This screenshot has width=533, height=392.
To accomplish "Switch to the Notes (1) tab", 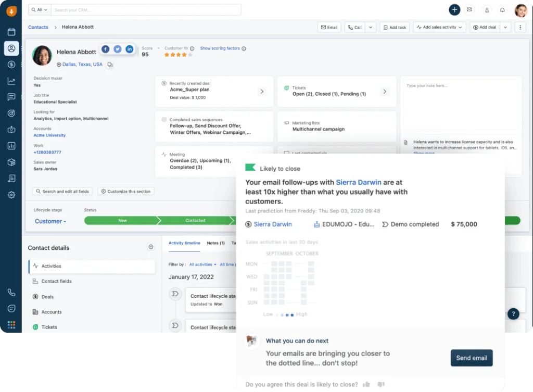I will [216, 243].
